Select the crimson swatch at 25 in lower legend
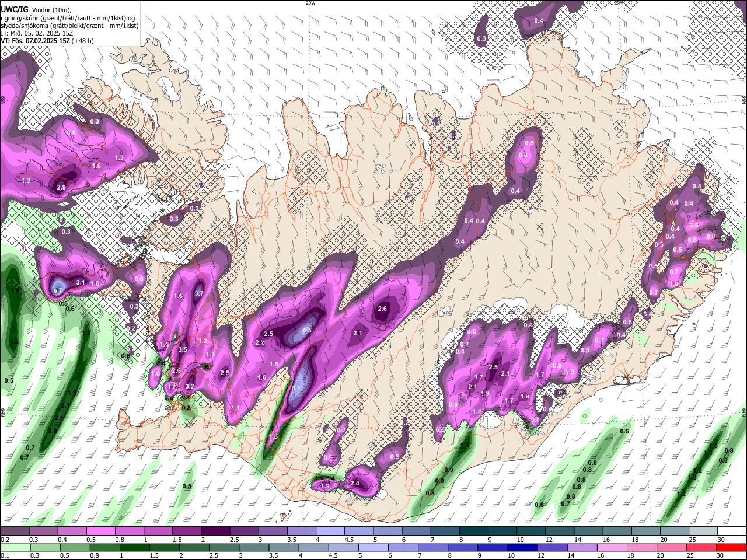Screen dimensions: 747x560 703,547
